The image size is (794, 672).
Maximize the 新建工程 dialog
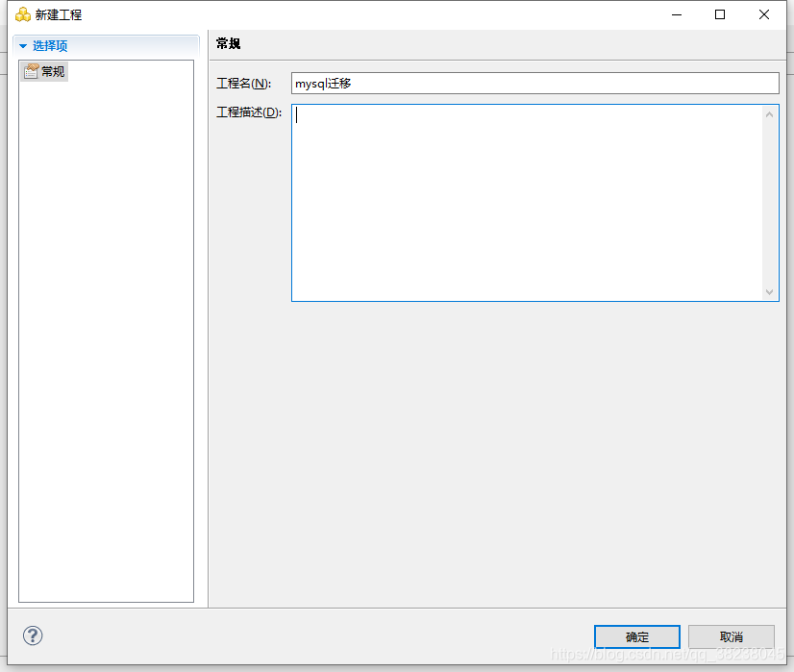point(720,14)
